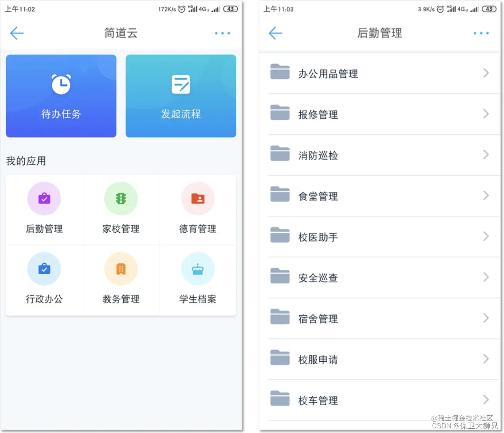Open the 食堂管理 folder icon
The height and width of the screenshot is (433, 504).
pyautogui.click(x=280, y=195)
